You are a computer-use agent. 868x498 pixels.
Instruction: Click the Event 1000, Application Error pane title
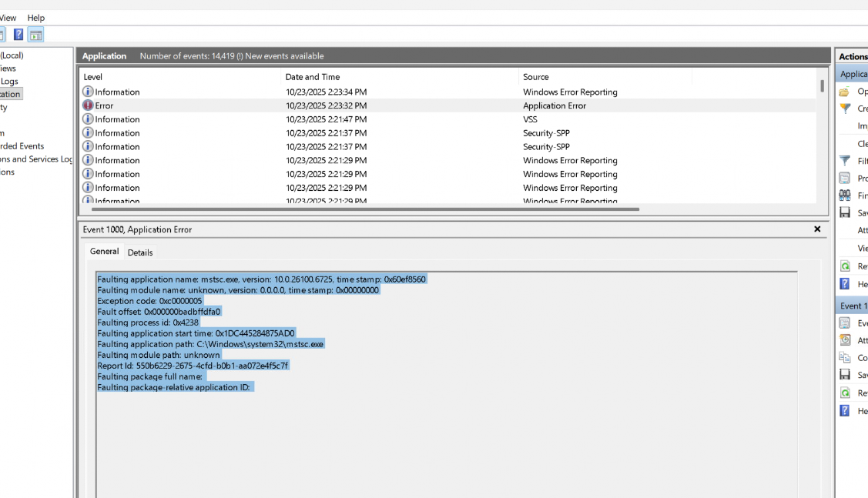[137, 229]
